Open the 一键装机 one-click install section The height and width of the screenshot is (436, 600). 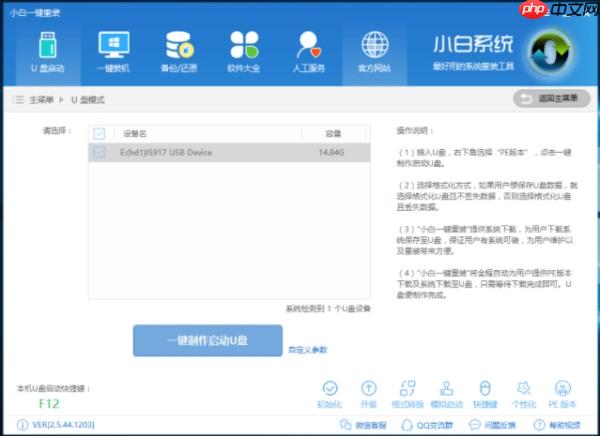tap(113, 52)
